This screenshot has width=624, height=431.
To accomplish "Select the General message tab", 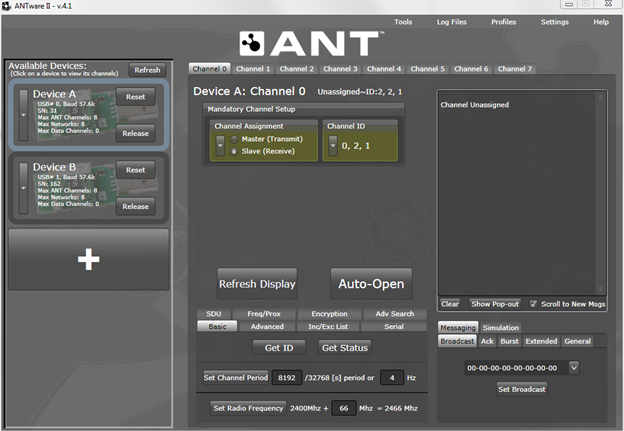I will [577, 341].
